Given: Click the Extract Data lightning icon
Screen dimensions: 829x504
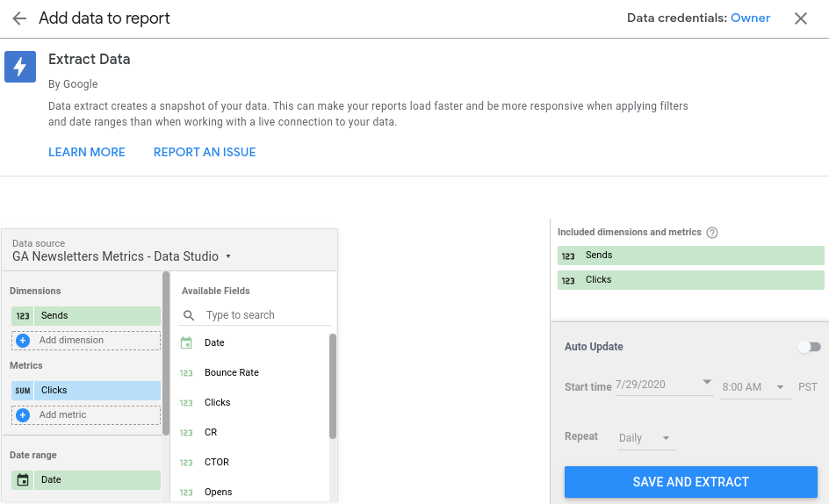Looking at the screenshot, I should click(x=20, y=67).
